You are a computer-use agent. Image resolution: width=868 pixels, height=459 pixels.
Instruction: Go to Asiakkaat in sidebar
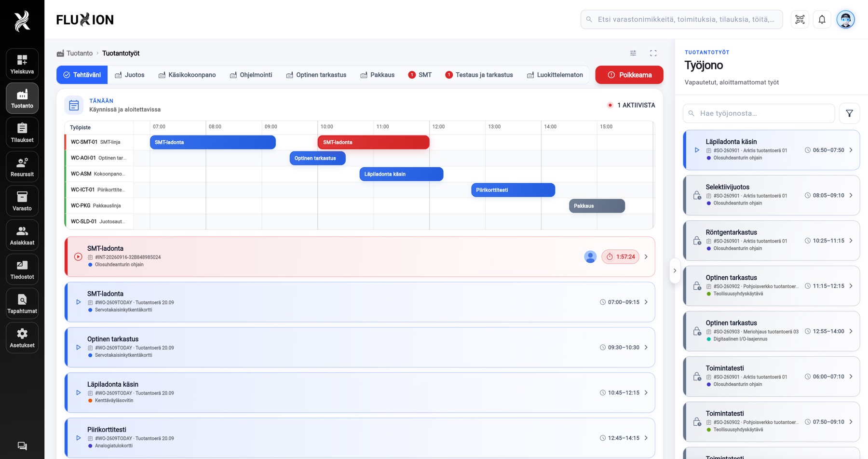[22, 235]
